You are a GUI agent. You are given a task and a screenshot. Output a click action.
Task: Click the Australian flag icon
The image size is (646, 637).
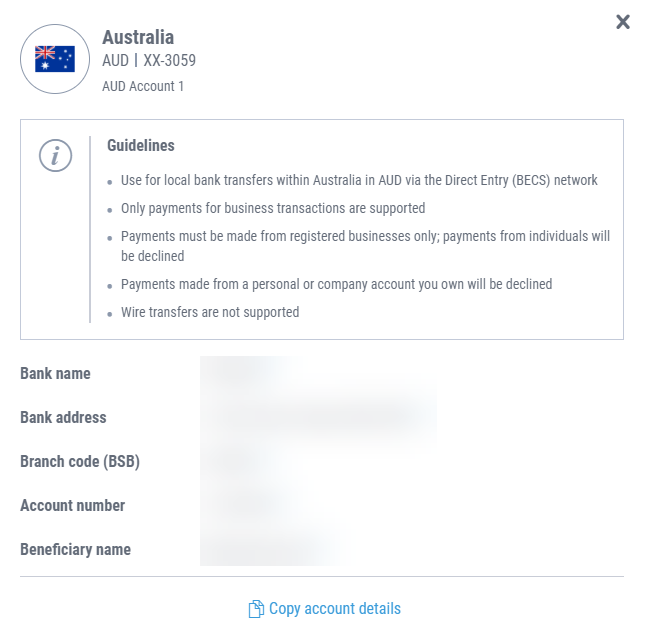pos(55,59)
